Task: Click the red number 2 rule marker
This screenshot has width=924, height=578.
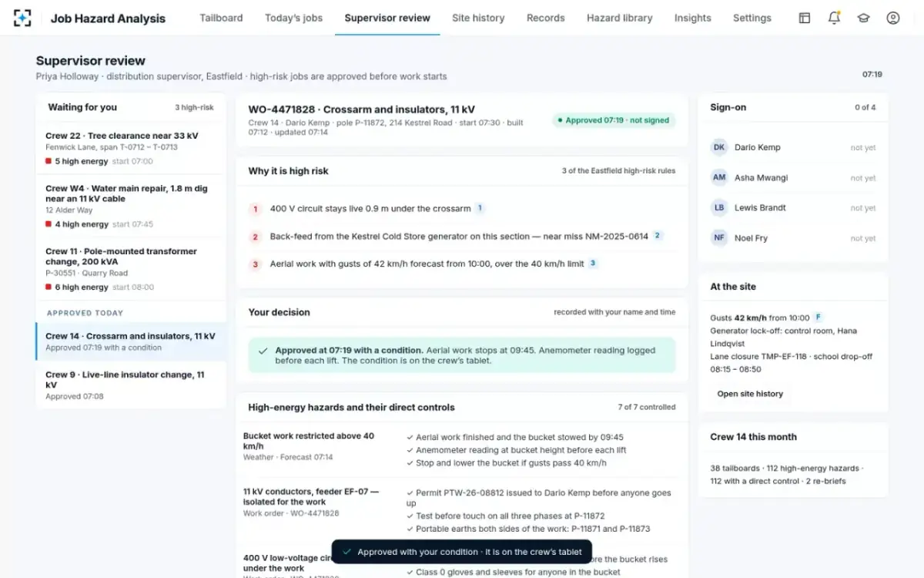Action: tap(256, 237)
